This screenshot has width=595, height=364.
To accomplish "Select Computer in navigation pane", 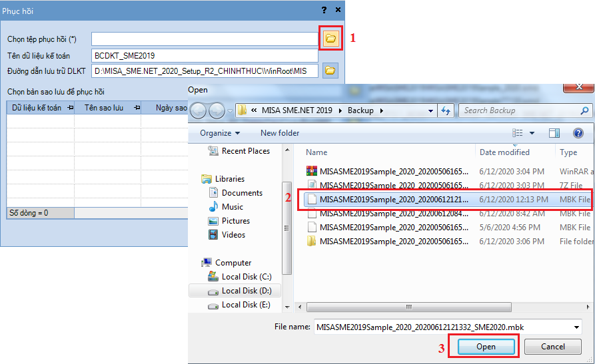I will point(233,263).
